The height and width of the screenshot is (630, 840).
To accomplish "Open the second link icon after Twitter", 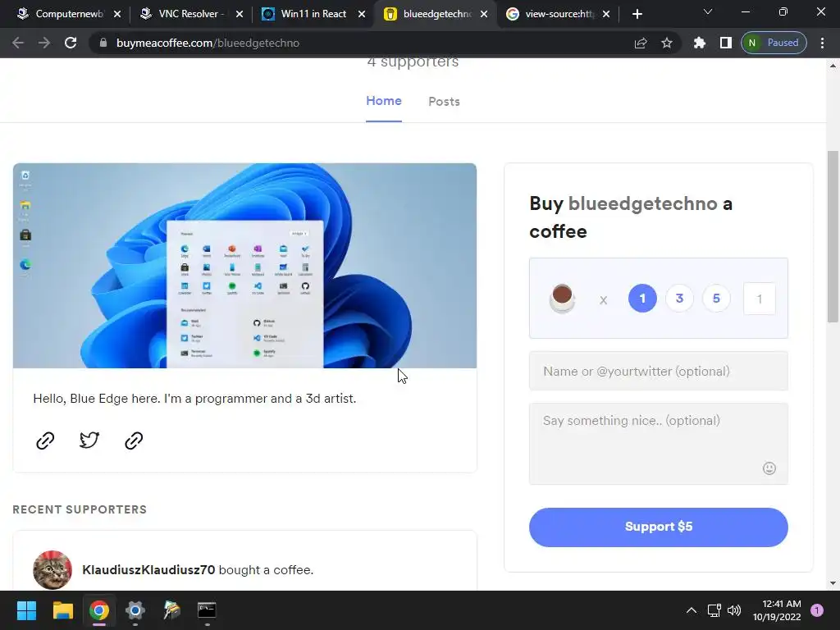I will [134, 441].
